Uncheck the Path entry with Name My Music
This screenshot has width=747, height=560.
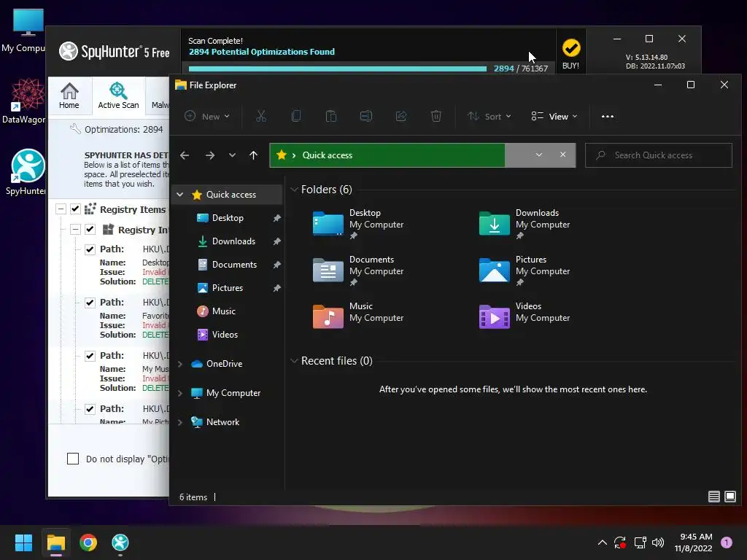[x=90, y=356]
